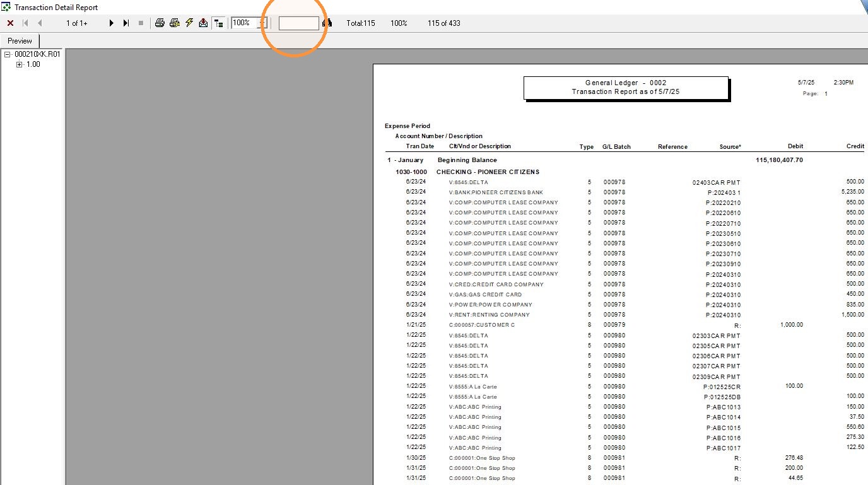This screenshot has height=485, width=868.
Task: Select 000210XK.R01 in group tree
Action: [x=37, y=54]
